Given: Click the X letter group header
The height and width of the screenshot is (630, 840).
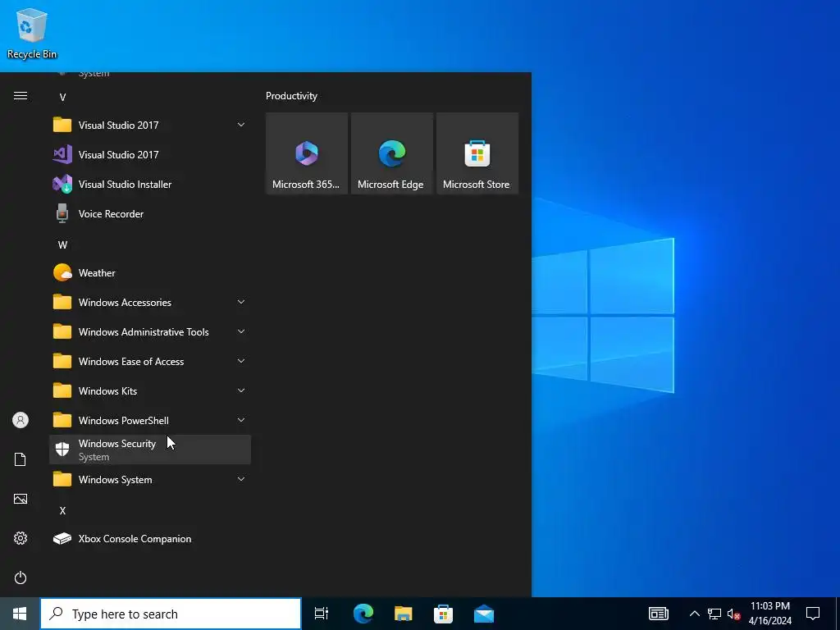Looking at the screenshot, I should (62, 510).
